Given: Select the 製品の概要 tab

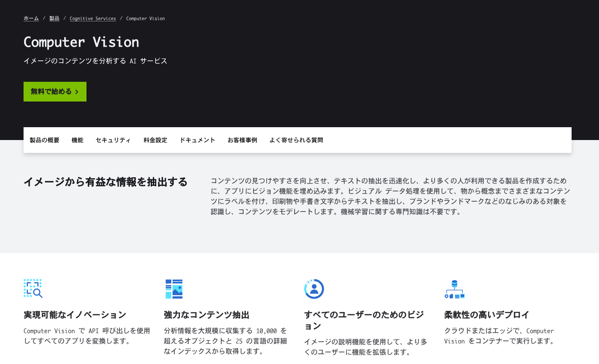Looking at the screenshot, I should coord(45,140).
